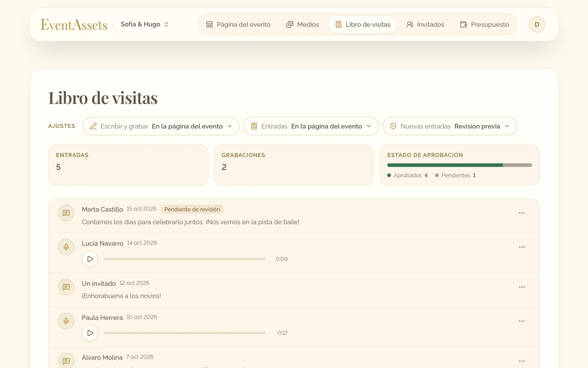Click the message icon beside Un invitado
The height and width of the screenshot is (368, 588).
(x=66, y=287)
